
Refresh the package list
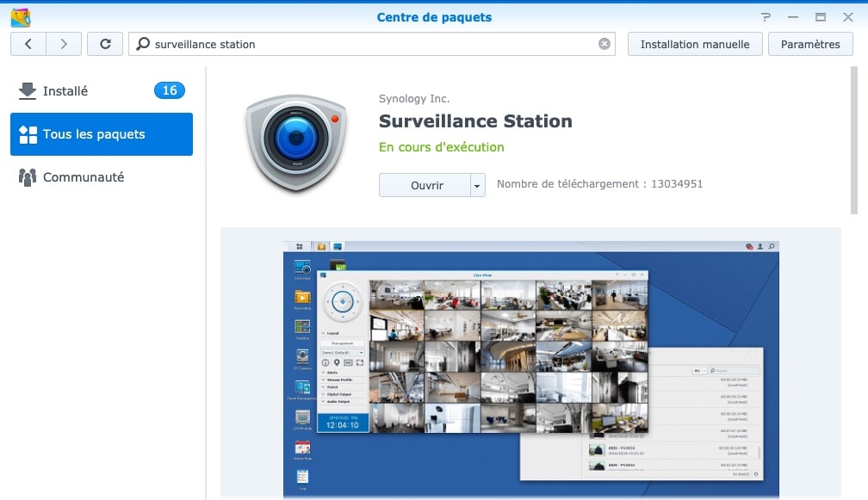[x=105, y=44]
